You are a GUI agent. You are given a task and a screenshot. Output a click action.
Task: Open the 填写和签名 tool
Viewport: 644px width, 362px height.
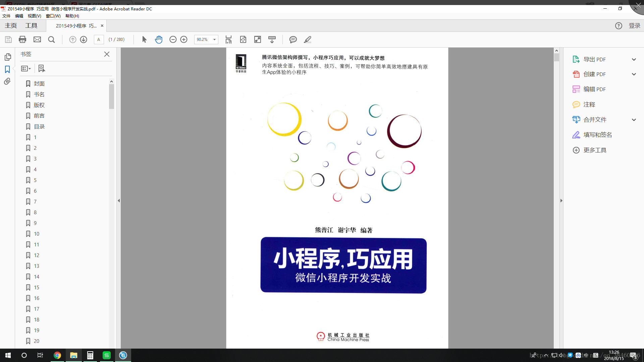597,135
